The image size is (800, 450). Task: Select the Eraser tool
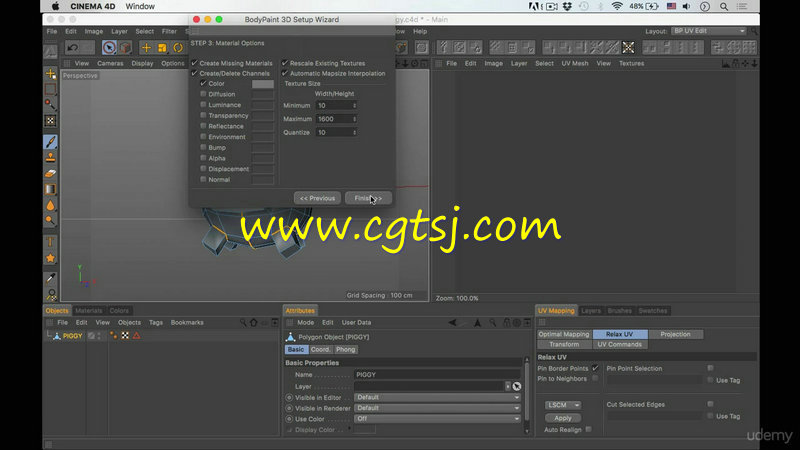(51, 173)
